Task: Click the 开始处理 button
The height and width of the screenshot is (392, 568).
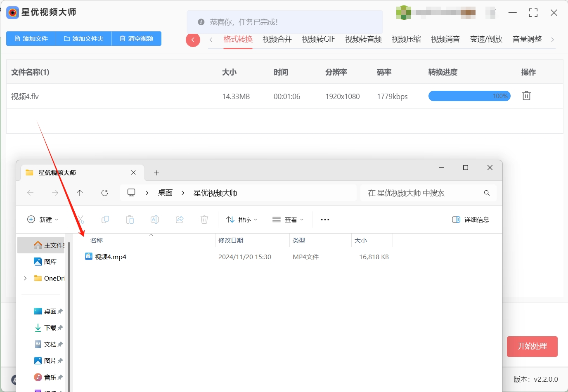Action: point(532,346)
